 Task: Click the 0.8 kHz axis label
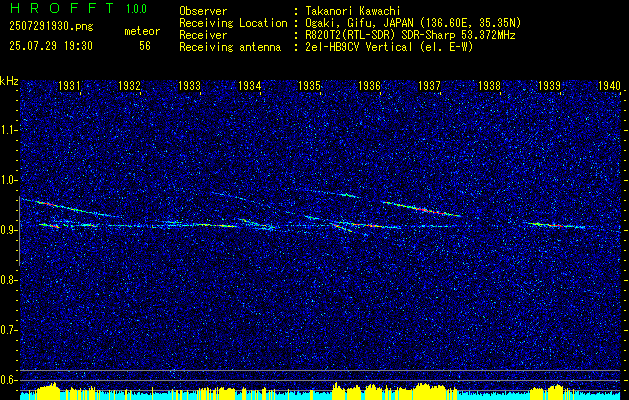[x=7, y=280]
